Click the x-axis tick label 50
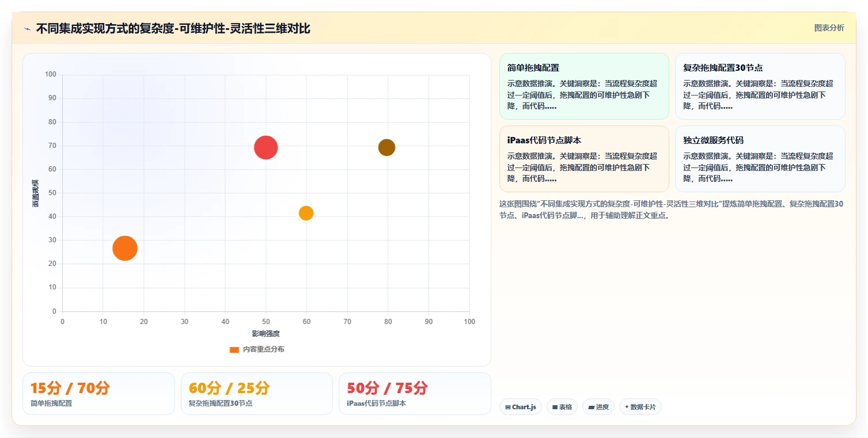The width and height of the screenshot is (868, 438). tap(266, 322)
